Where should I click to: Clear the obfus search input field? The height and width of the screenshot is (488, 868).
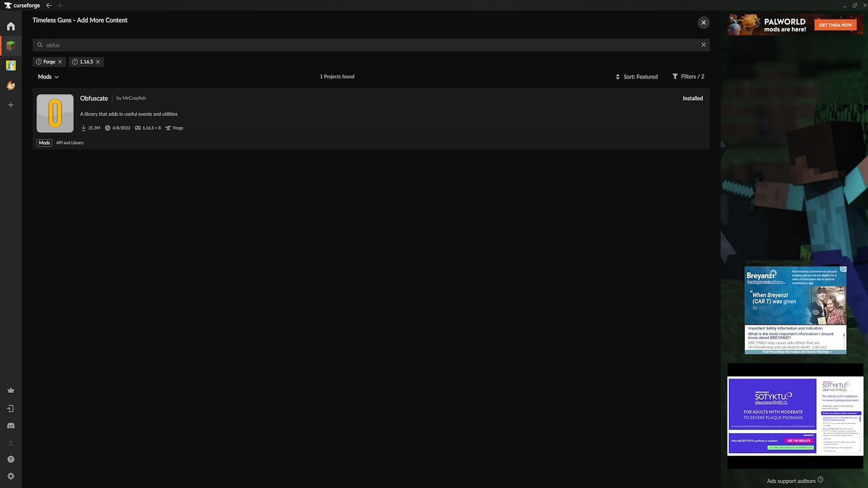point(703,45)
